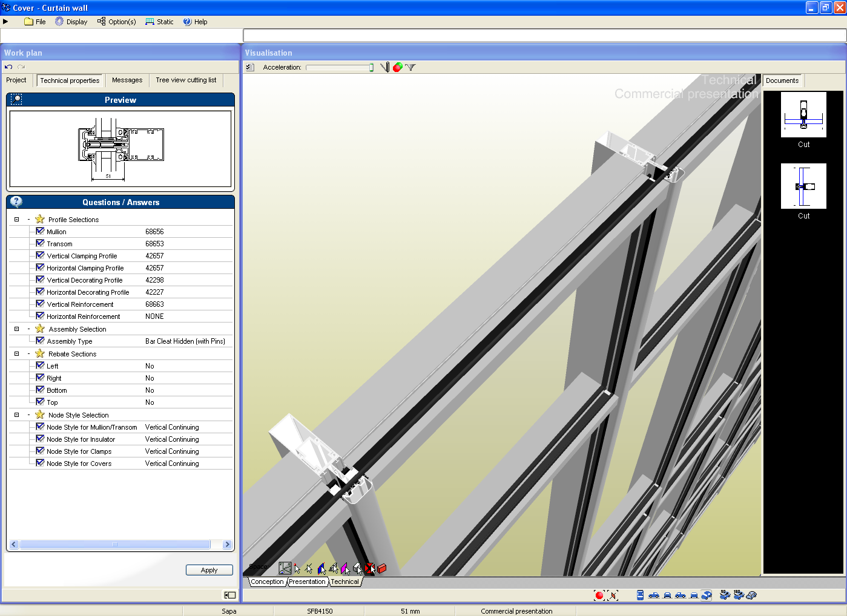The image size is (847, 616).
Task: Click the red record dot icon
Action: pos(599,595)
